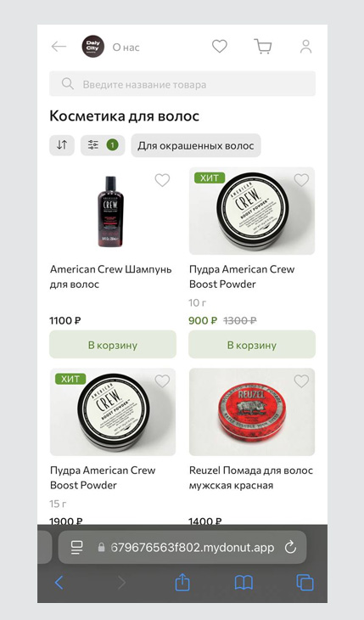Favorite the American Crew shampoo heart
This screenshot has height=620, width=364.
(x=162, y=180)
